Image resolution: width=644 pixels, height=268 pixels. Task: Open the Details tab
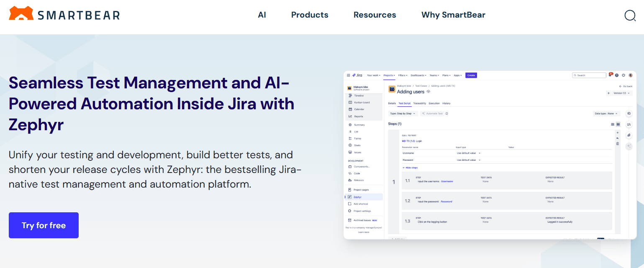click(x=392, y=103)
